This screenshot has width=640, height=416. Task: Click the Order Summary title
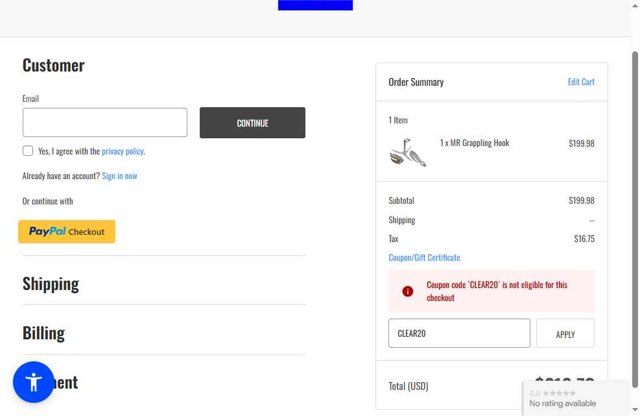click(416, 82)
